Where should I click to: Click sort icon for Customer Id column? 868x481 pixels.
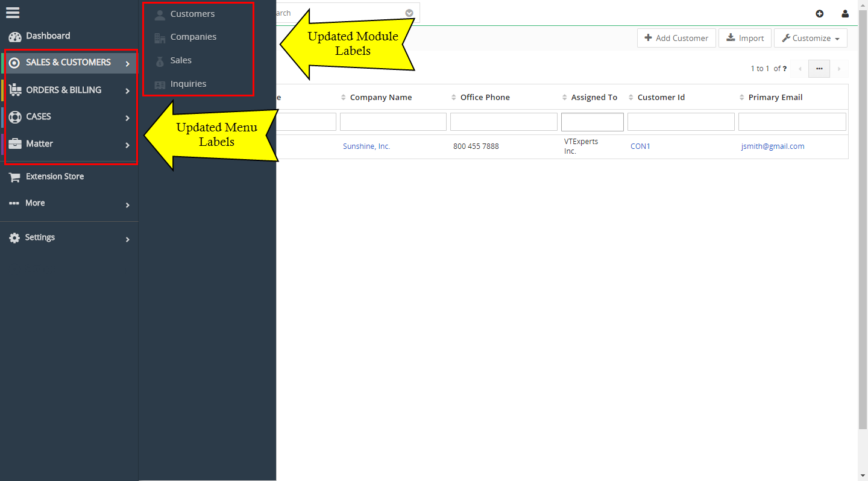pyautogui.click(x=631, y=98)
